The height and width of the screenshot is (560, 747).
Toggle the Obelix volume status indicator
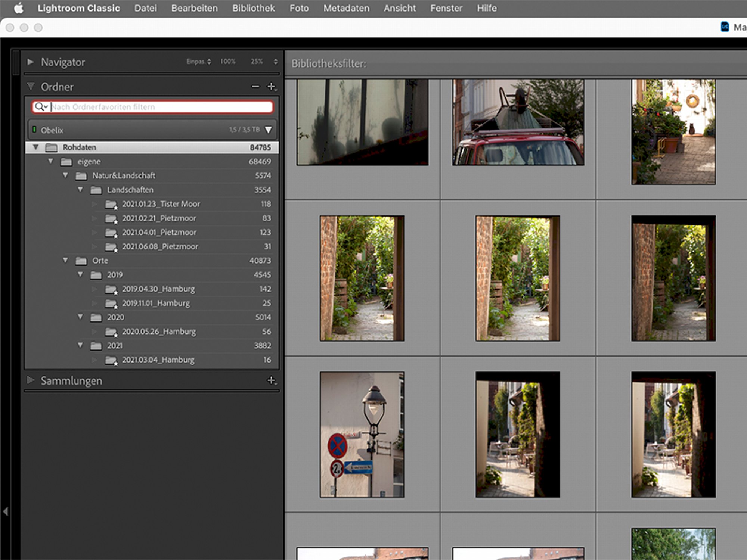[34, 130]
